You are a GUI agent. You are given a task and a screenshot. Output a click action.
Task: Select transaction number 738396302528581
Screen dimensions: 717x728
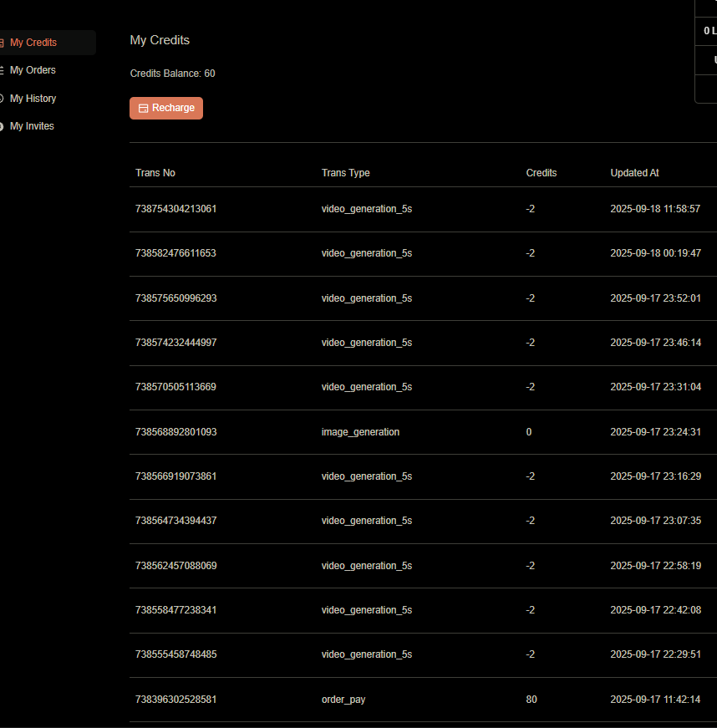coord(175,700)
